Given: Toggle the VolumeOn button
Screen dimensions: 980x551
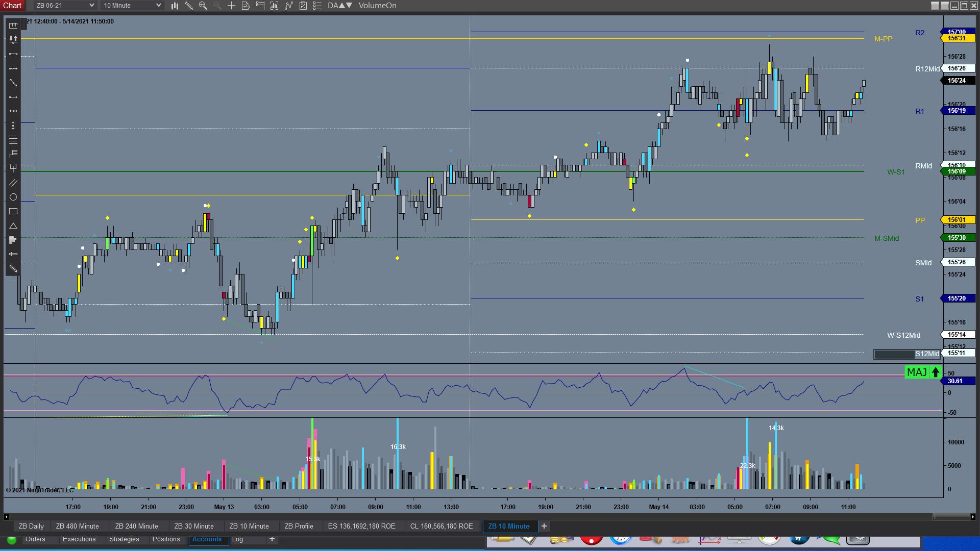Looking at the screenshot, I should (377, 6).
